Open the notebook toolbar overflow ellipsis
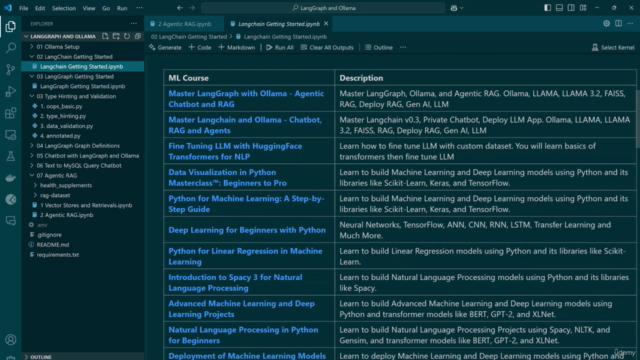640x360 pixels. (403, 47)
